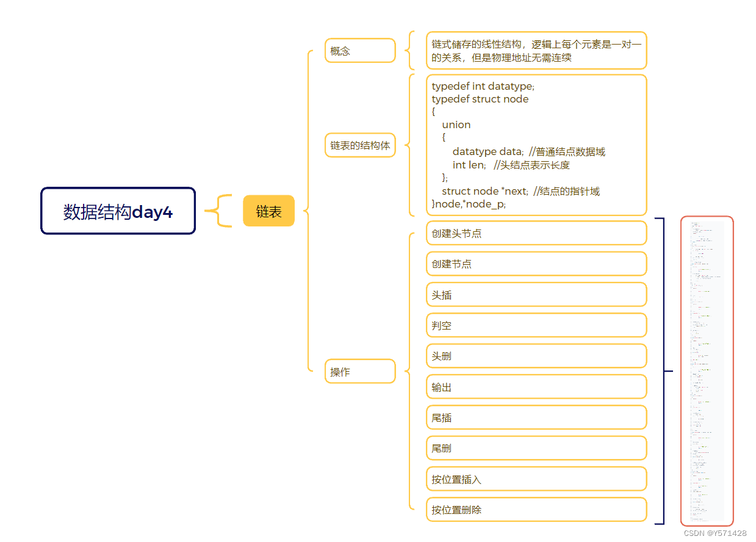The width and height of the screenshot is (756, 542).
Task: Select the 操作 branch node
Action: click(x=360, y=371)
